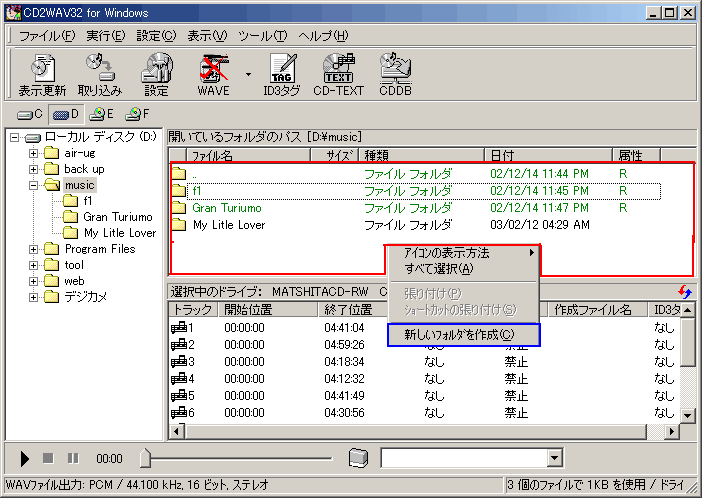702x498 pixels.
Task: Switch to drive E button
Action: pyautogui.click(x=103, y=114)
